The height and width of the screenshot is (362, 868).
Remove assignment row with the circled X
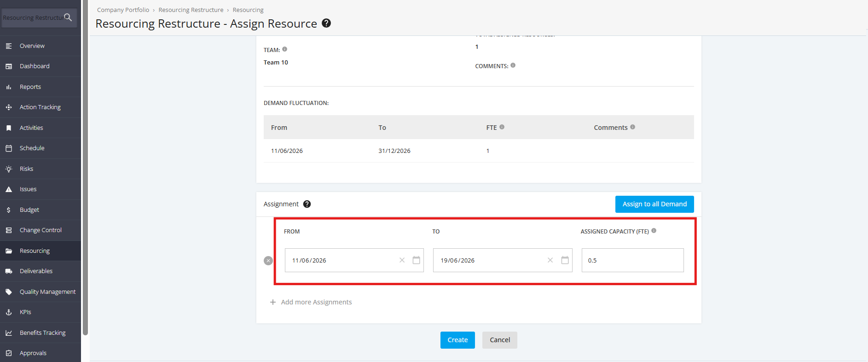tap(268, 261)
